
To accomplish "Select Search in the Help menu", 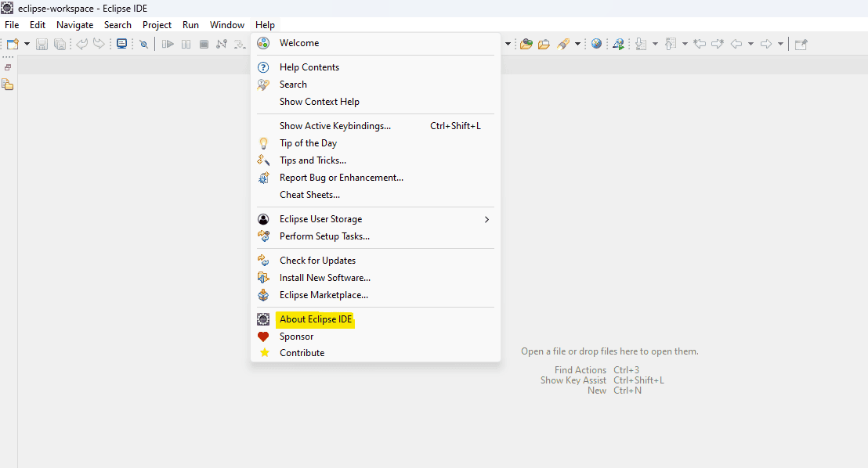I will 375,84.
